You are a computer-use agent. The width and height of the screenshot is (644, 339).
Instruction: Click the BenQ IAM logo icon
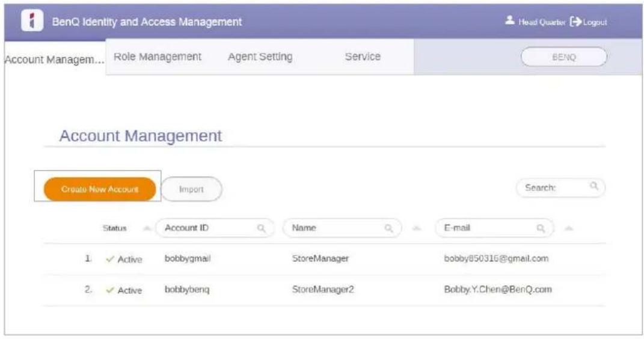point(32,21)
